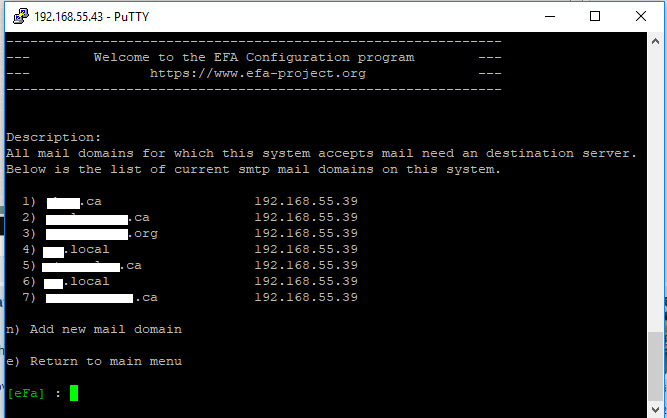Open the PuTTY system menu icon
This screenshot has width=667, height=418.
pos(20,17)
